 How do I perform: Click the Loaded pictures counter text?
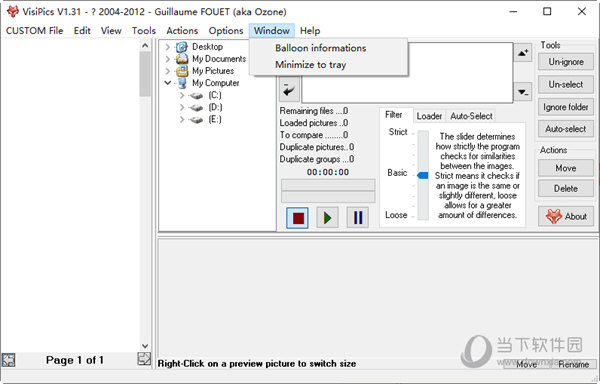[314, 123]
